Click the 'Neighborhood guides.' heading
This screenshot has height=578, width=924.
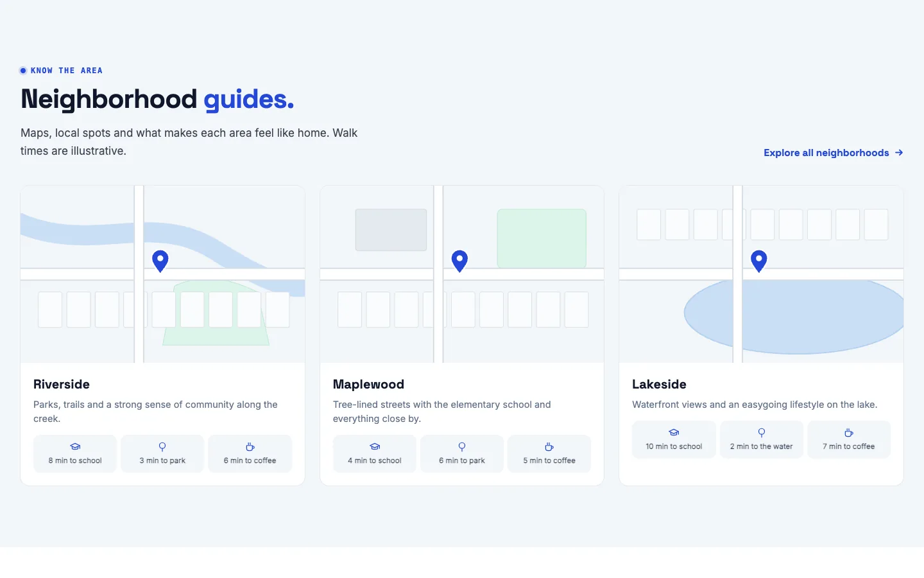pyautogui.click(x=157, y=100)
